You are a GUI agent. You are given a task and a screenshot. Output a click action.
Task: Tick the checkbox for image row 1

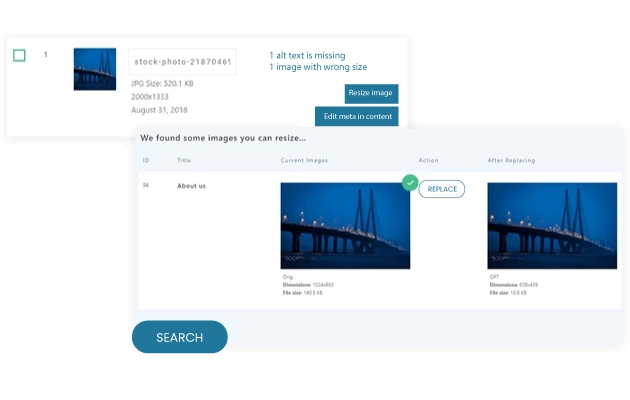pos(19,55)
